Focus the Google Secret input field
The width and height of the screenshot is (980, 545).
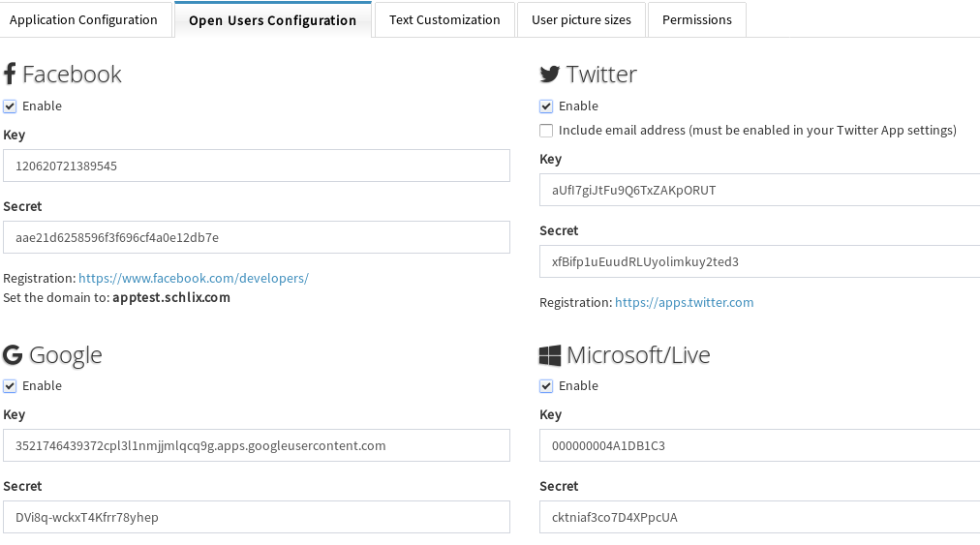tap(257, 517)
